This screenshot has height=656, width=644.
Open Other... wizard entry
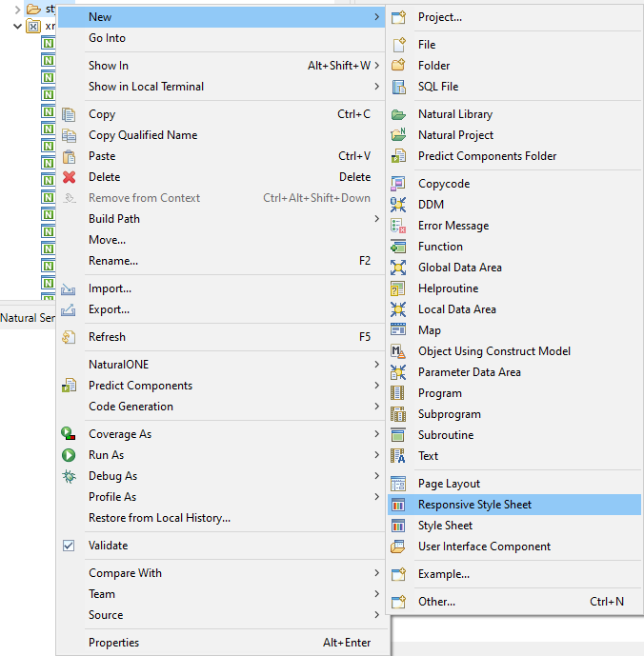(x=436, y=602)
